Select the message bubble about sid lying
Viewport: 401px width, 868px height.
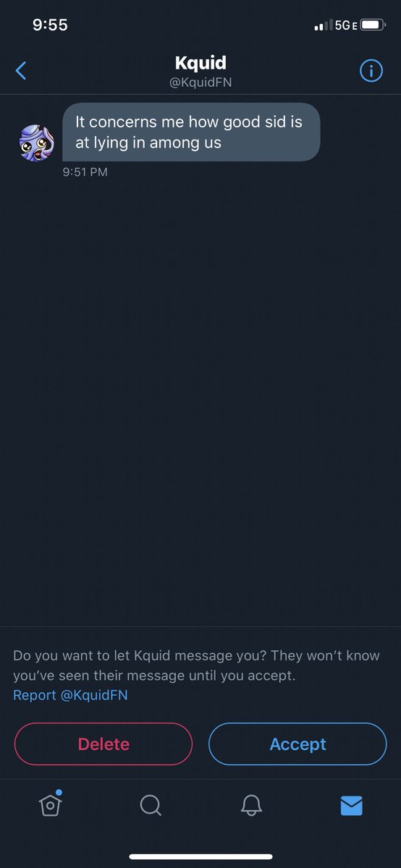click(191, 132)
